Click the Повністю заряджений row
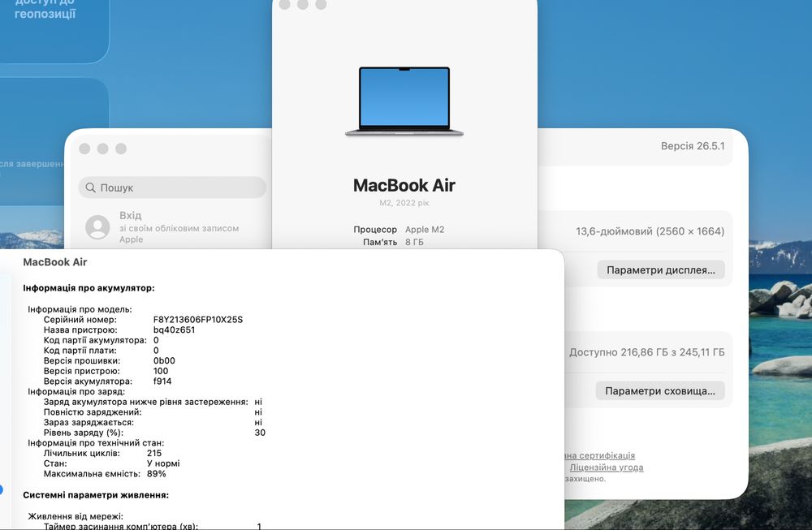 click(x=153, y=412)
